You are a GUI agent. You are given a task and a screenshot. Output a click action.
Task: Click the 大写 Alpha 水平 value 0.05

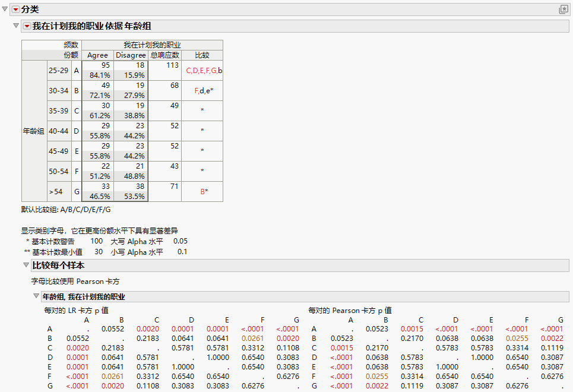pyautogui.click(x=180, y=241)
